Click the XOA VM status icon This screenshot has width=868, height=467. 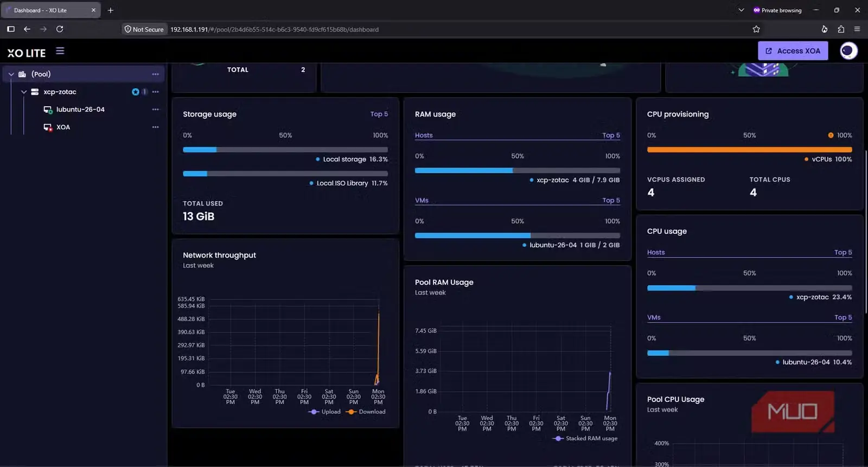point(48,127)
